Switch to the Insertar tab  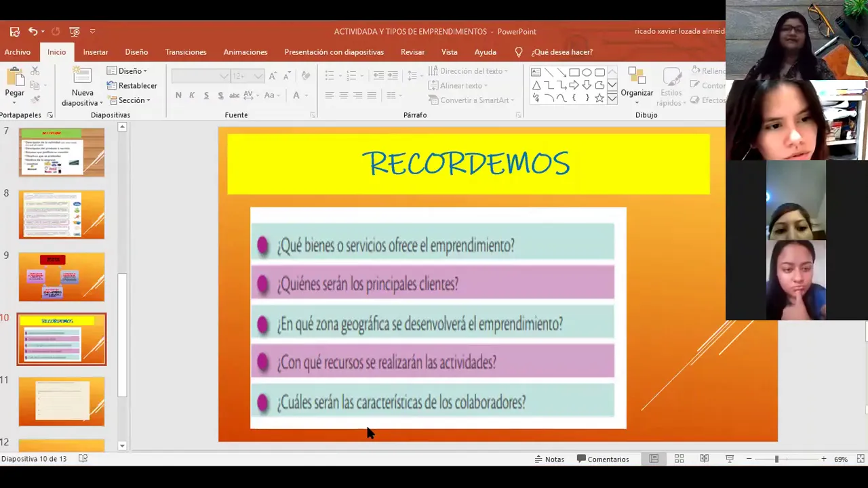click(96, 52)
